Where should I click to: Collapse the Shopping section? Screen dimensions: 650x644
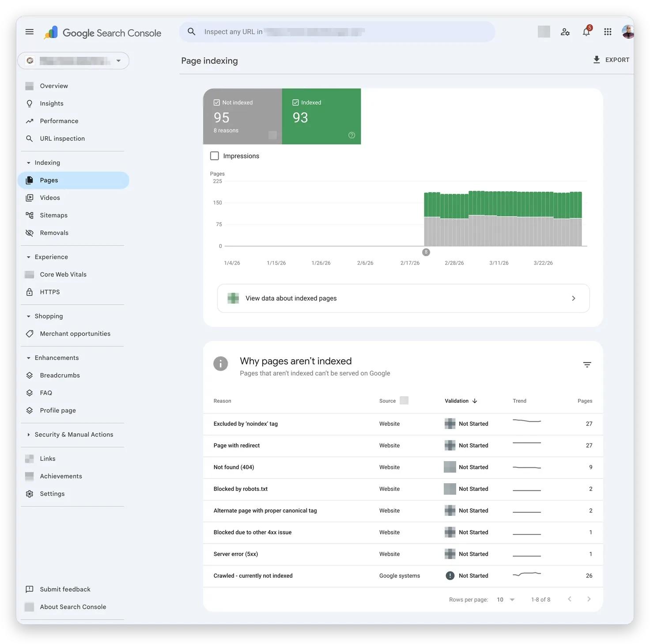(29, 316)
